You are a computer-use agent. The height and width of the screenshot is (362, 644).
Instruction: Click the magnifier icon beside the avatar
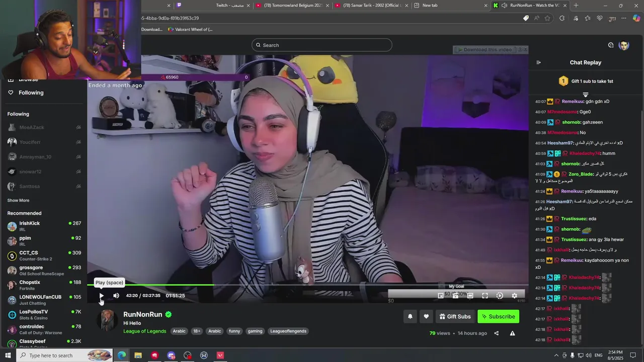tap(611, 45)
